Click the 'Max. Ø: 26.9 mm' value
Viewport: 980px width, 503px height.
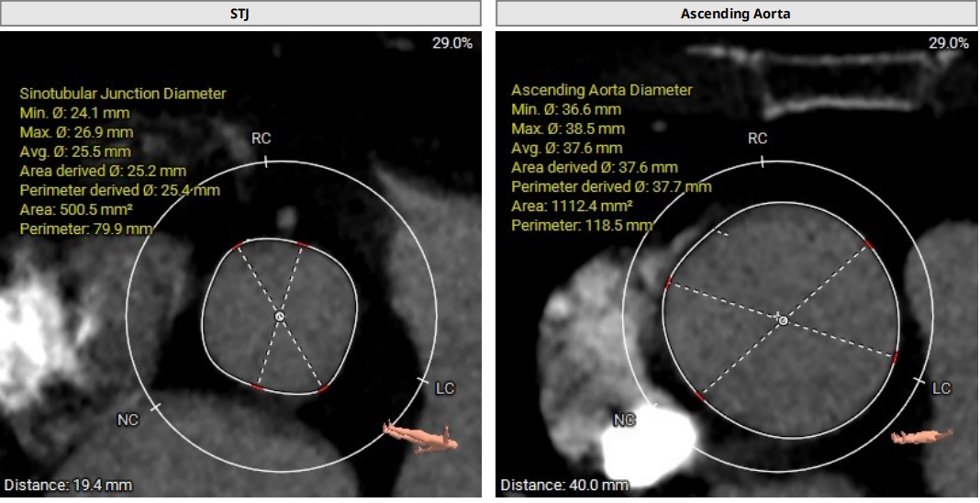click(x=76, y=132)
